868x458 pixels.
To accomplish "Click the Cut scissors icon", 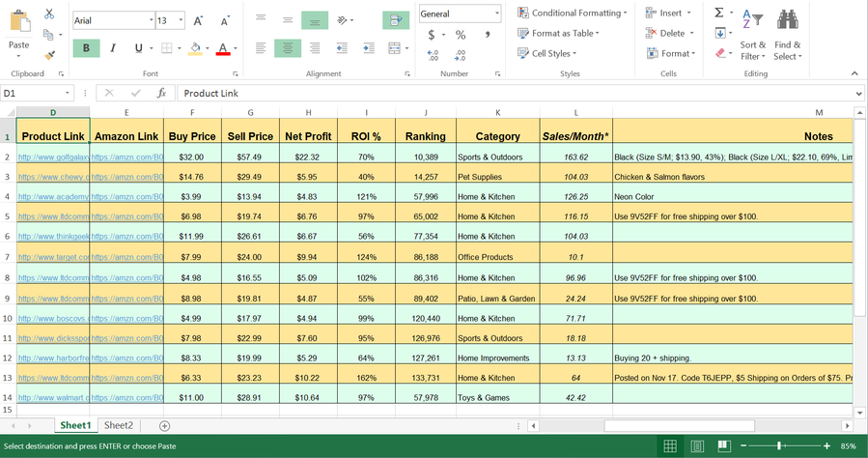I will click(x=49, y=14).
